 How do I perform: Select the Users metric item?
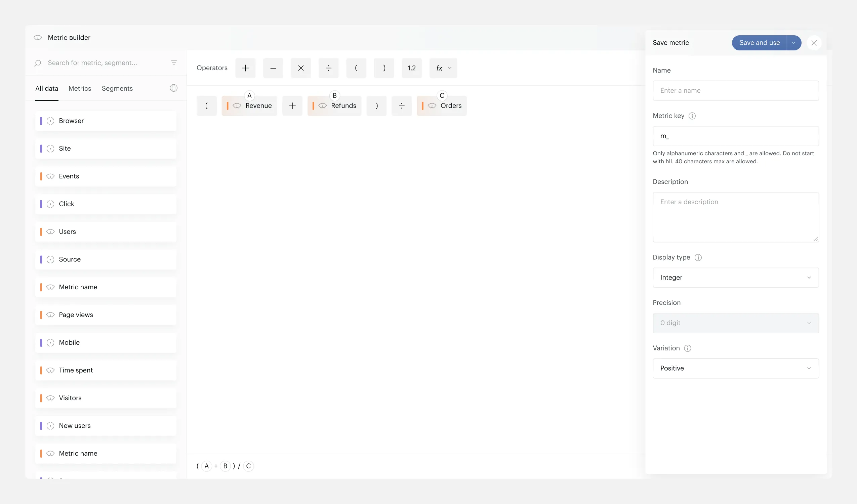106,232
